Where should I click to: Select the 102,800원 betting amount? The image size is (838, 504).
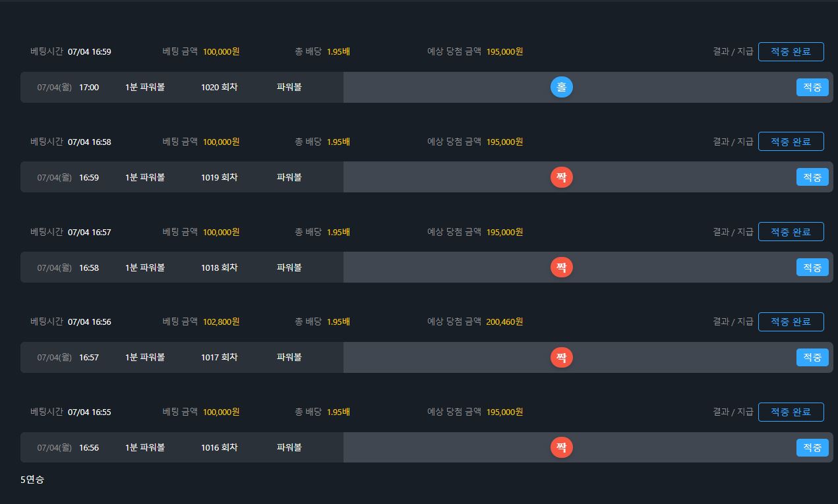[x=221, y=322]
